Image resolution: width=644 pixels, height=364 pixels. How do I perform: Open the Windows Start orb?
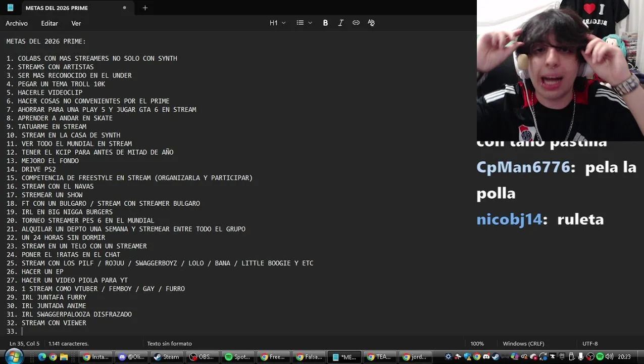14,356
